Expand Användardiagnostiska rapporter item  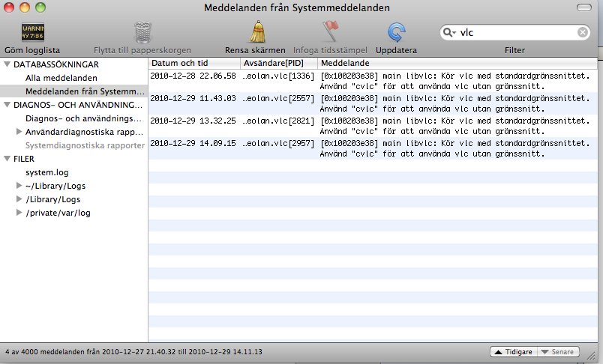coord(19,132)
